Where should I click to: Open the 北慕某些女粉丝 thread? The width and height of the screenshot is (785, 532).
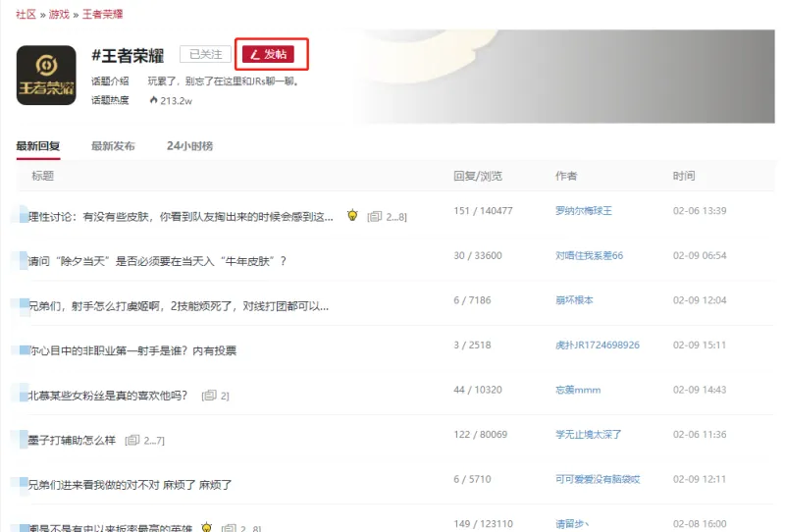click(108, 396)
